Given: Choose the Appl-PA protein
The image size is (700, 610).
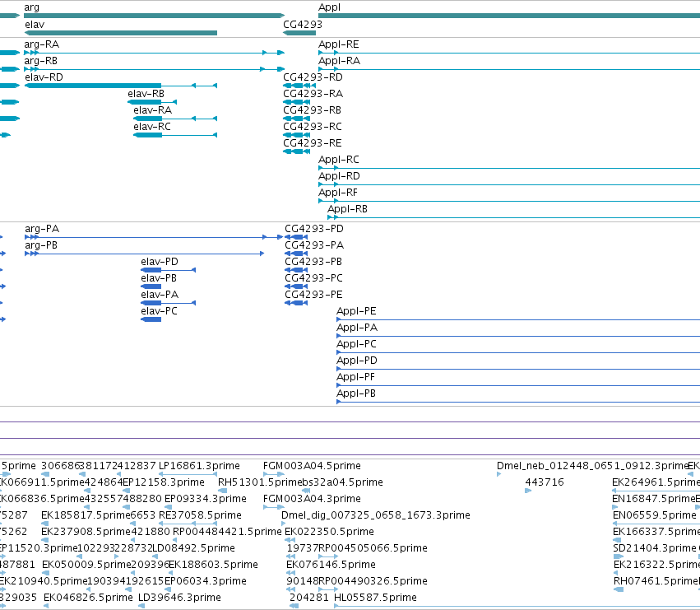Looking at the screenshot, I should click(357, 328).
